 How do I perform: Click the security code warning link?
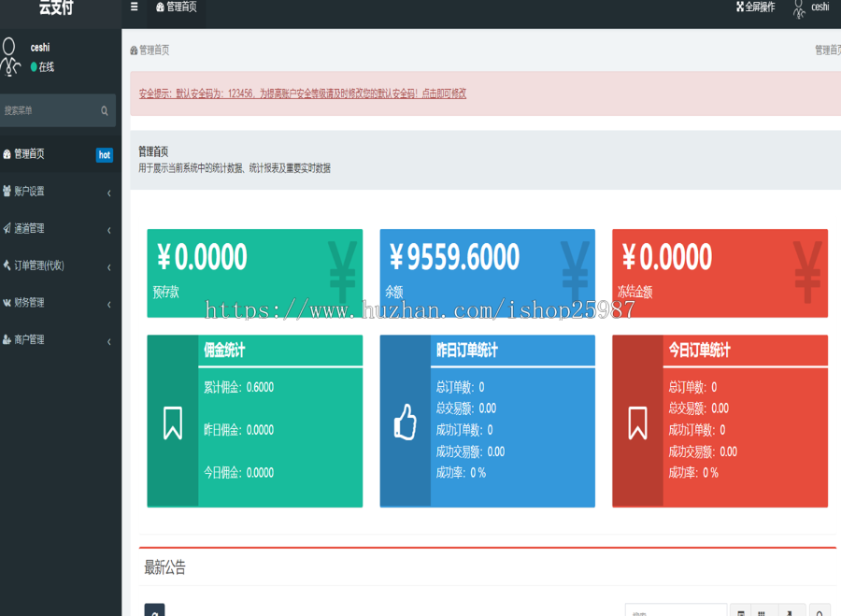(302, 93)
